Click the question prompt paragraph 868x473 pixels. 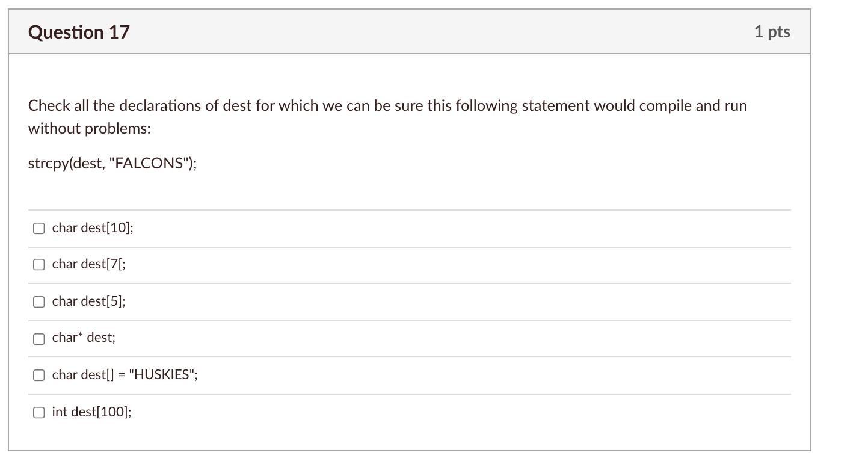(387, 117)
